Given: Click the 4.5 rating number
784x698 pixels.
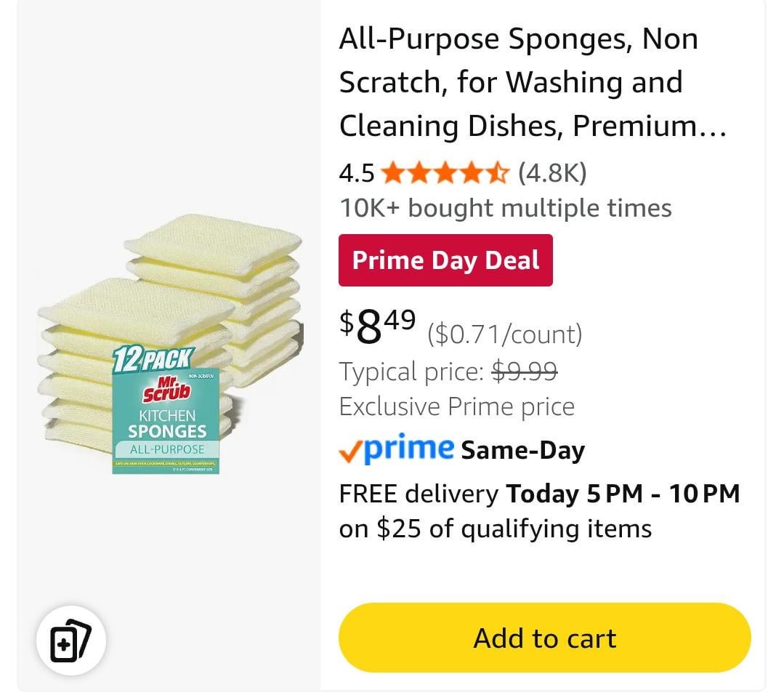Looking at the screenshot, I should tap(356, 174).
